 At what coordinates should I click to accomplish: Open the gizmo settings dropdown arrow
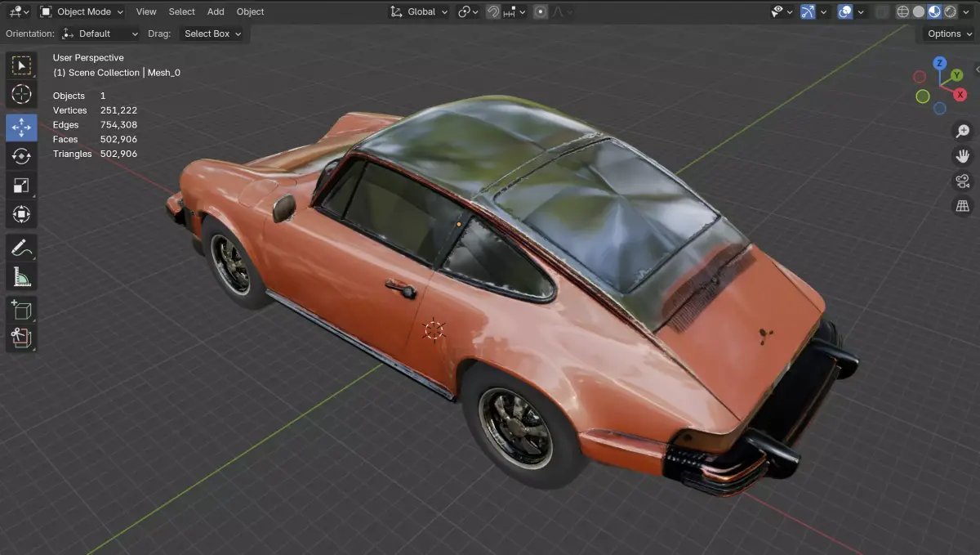point(823,11)
